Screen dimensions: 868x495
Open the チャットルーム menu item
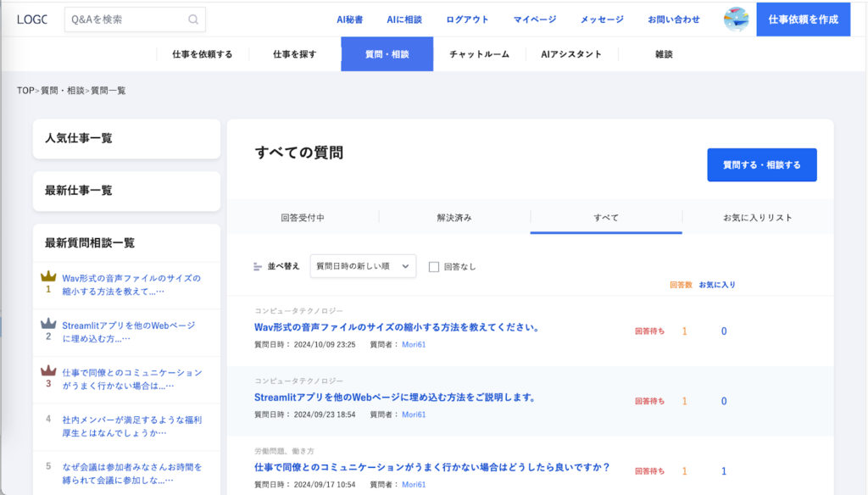tap(479, 54)
